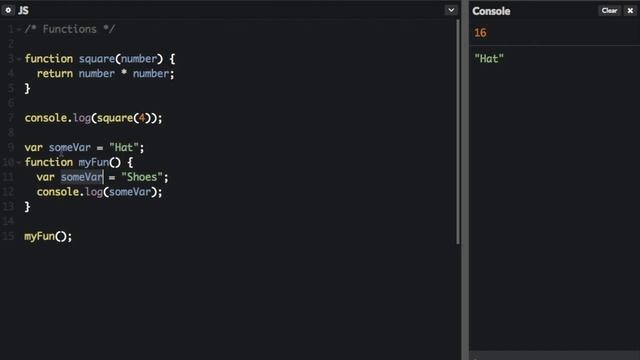Click console output "Hat"

pos(489,59)
